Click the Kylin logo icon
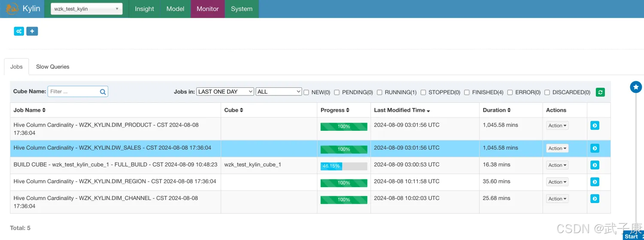Viewport: 644px width, 240px height. click(x=12, y=9)
